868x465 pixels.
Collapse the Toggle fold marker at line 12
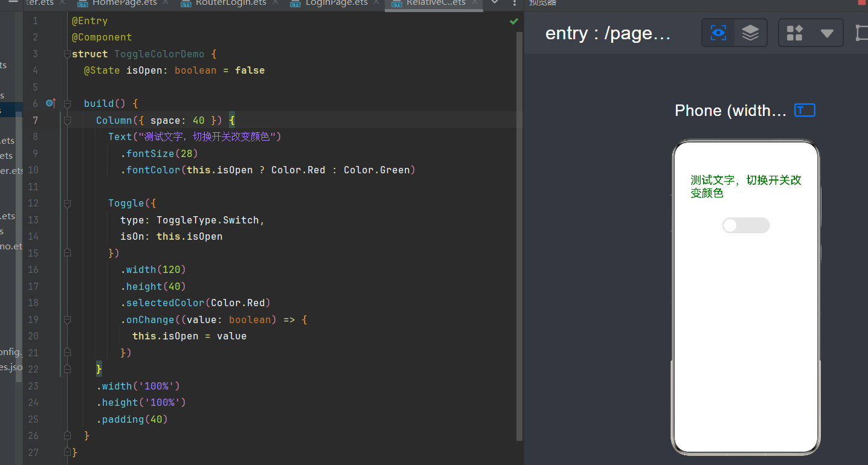click(67, 203)
